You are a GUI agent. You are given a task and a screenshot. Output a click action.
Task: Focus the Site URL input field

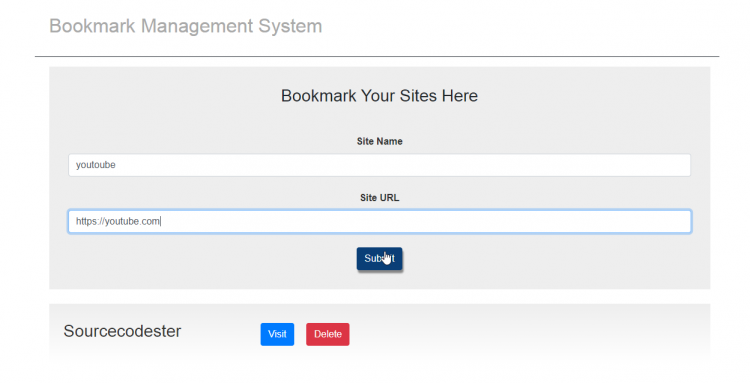coord(379,221)
